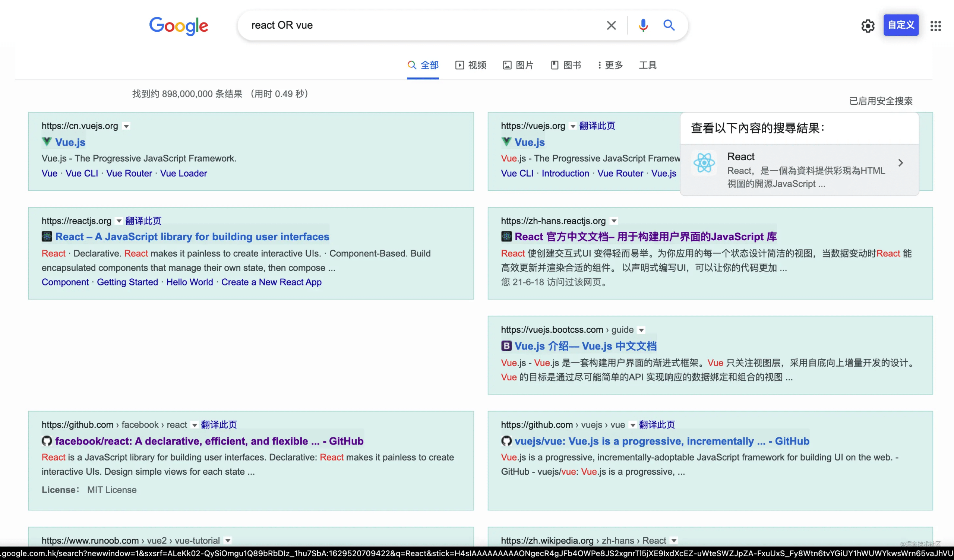The height and width of the screenshot is (560, 954).
Task: Expand dropdown next to github.com vuejs vue
Action: (x=633, y=425)
